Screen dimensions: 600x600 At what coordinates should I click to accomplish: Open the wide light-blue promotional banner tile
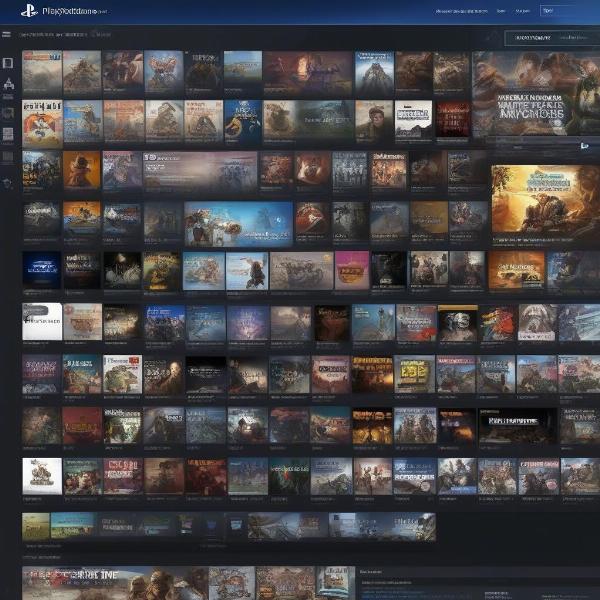[238, 224]
